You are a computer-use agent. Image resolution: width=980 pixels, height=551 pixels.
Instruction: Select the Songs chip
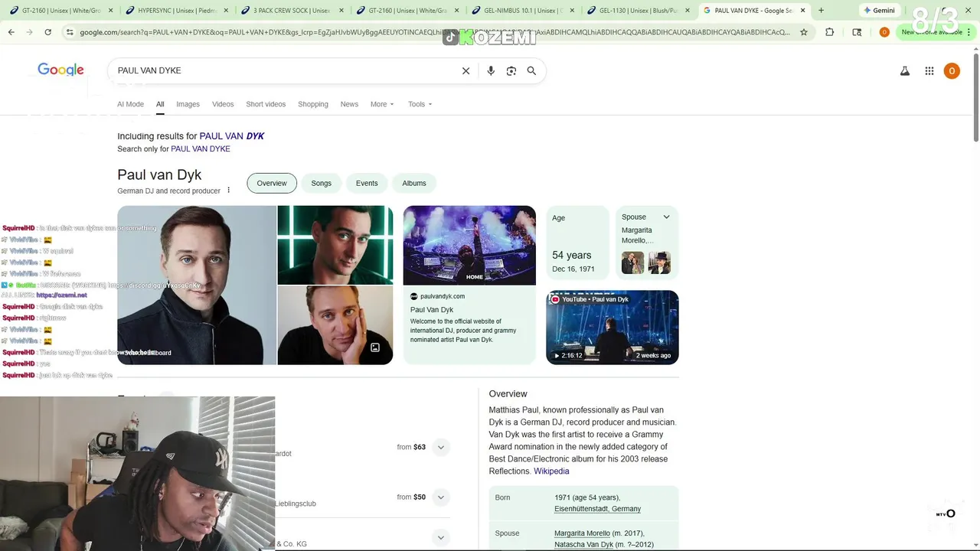point(322,183)
